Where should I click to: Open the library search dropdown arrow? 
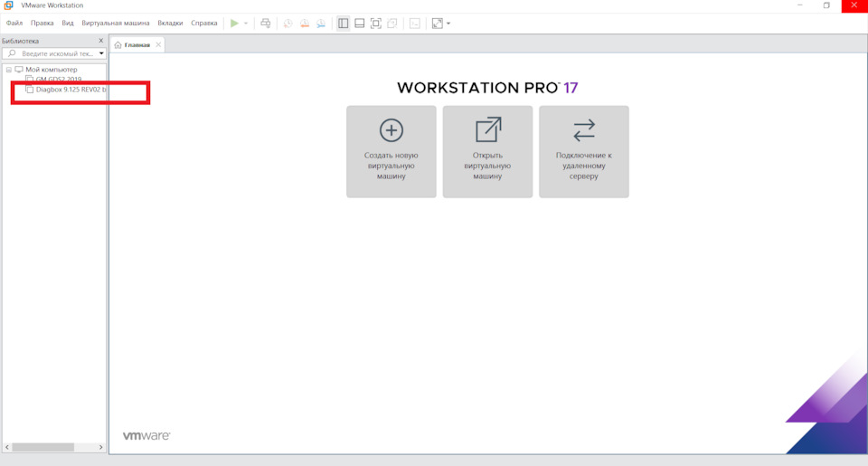(x=101, y=53)
